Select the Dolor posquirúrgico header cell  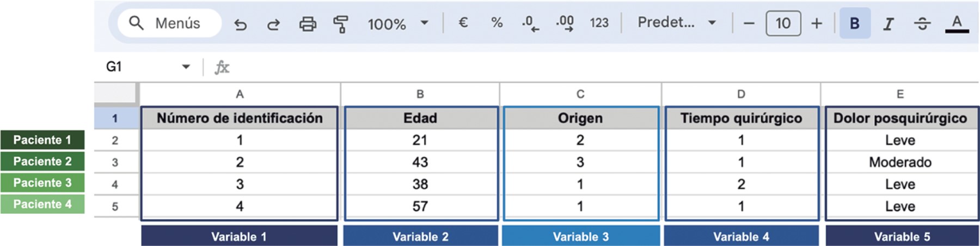pyautogui.click(x=900, y=118)
